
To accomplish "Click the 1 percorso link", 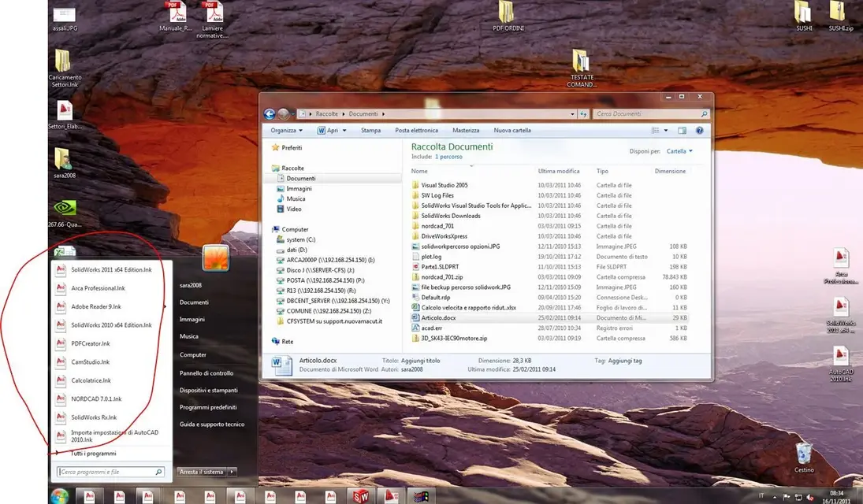I will (448, 157).
